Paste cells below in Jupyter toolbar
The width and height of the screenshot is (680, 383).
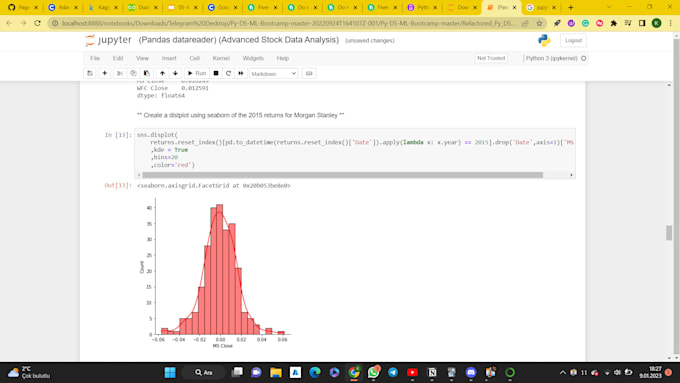pos(147,73)
